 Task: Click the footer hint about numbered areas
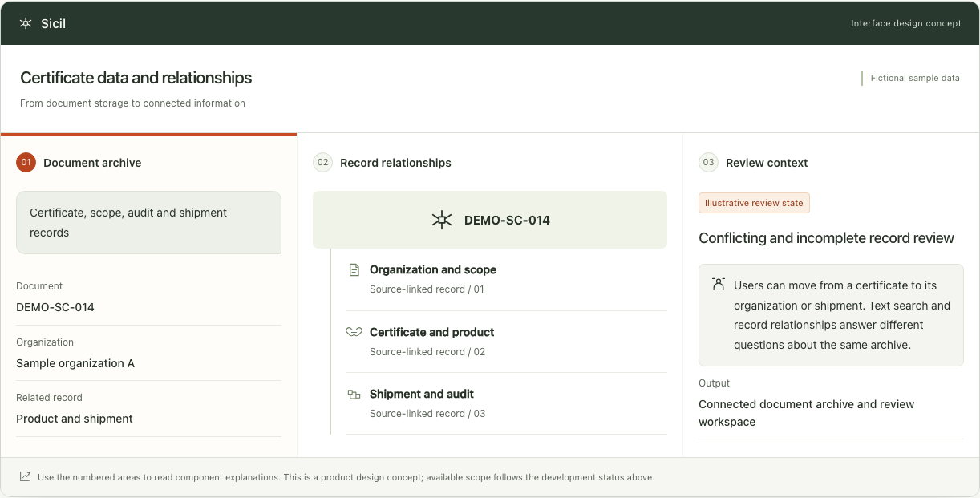(346, 477)
